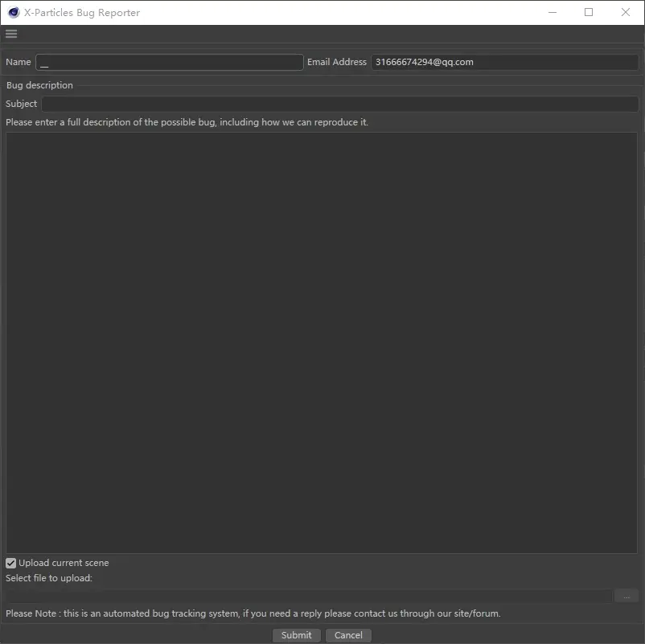Toggle the Upload current scene checkbox
The image size is (645, 644).
coord(11,563)
